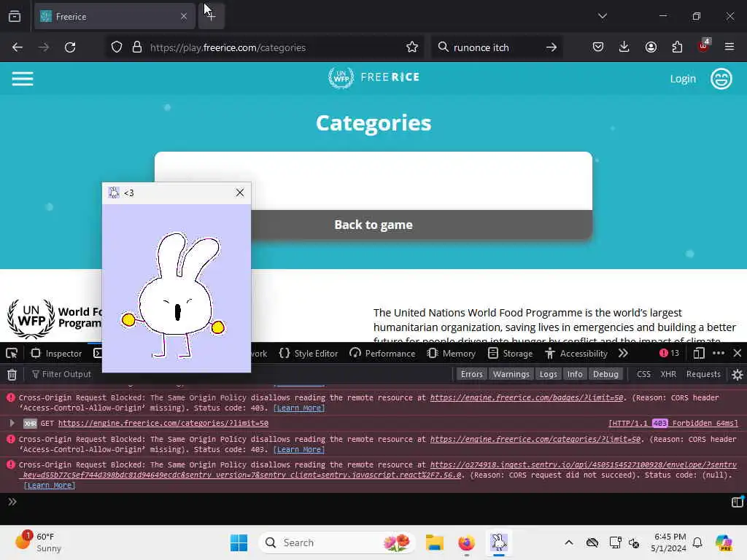The width and height of the screenshot is (747, 560).
Task: Expand more devtools tabs chevron
Action: 623,354
